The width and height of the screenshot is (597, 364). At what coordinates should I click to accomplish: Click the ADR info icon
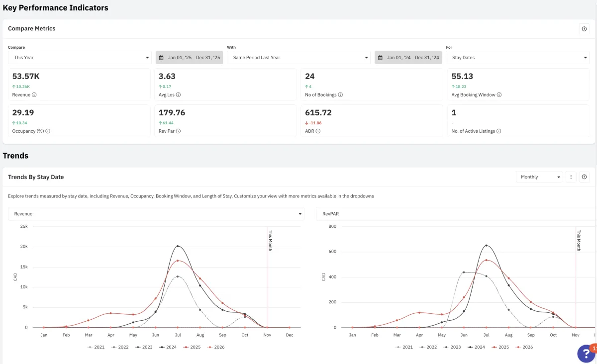(x=318, y=132)
